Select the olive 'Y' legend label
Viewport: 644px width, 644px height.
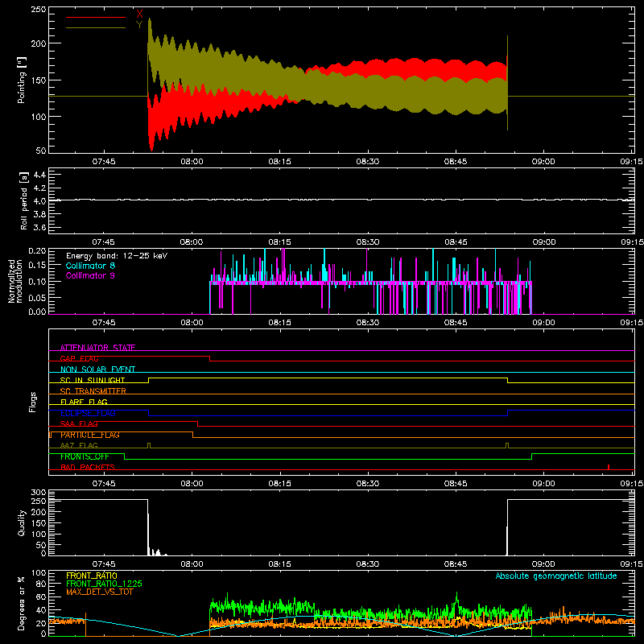139,25
